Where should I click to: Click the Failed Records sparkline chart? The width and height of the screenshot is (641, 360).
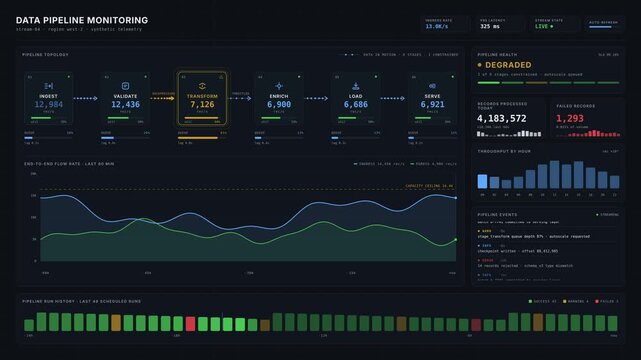[x=588, y=133]
